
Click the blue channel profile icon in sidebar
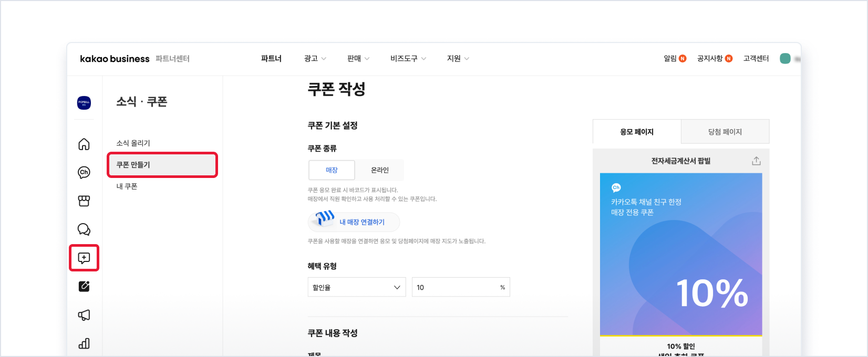click(84, 103)
